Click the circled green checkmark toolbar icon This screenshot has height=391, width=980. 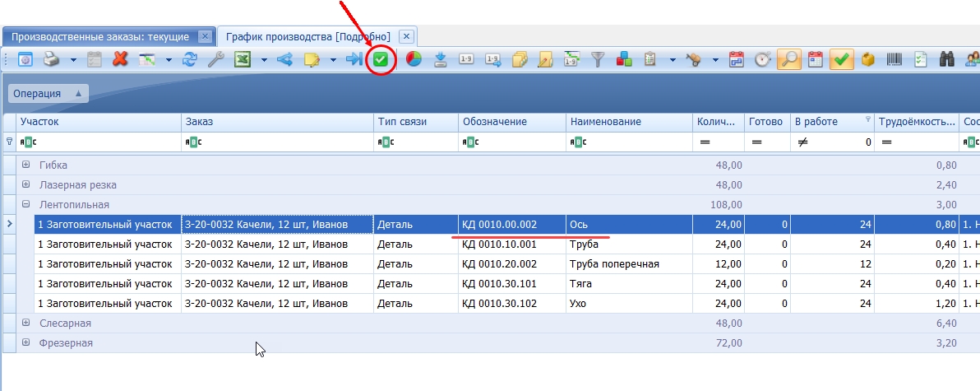(x=380, y=60)
